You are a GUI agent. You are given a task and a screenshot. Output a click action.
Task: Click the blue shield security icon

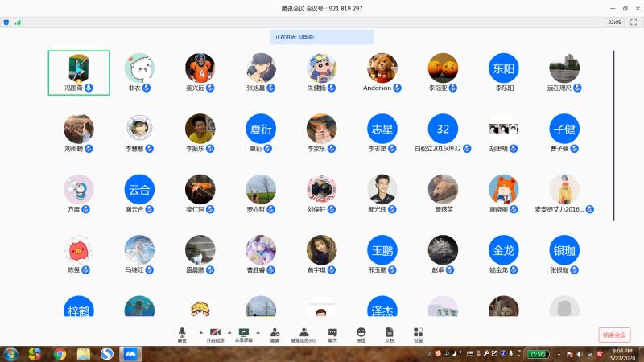6,23
